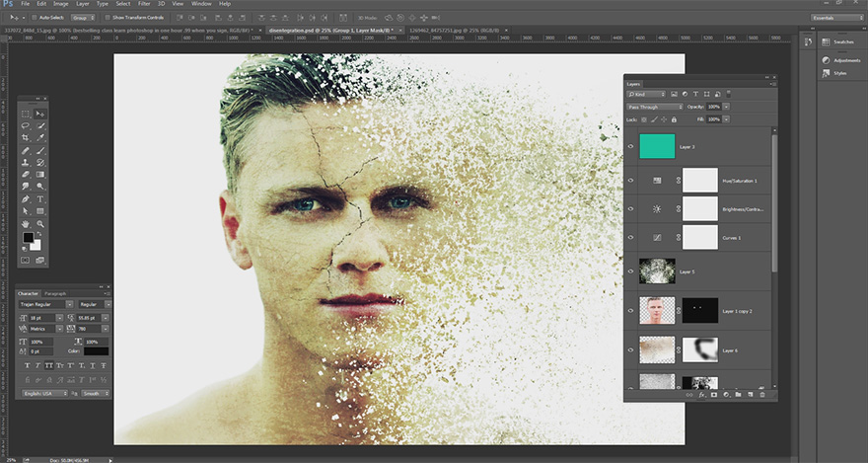868x463 pixels.
Task: Open the Essentials workspace dropdown
Action: pyautogui.click(x=836, y=18)
